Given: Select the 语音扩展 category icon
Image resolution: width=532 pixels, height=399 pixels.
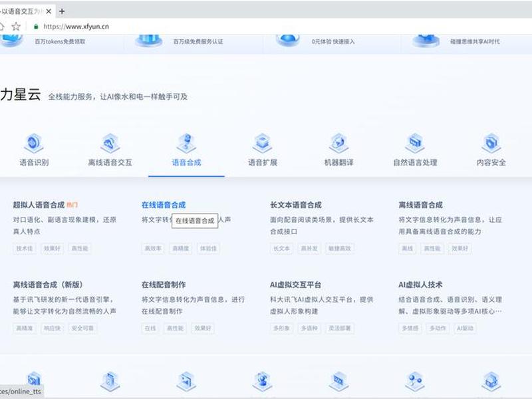Looking at the screenshot, I should pos(262,143).
